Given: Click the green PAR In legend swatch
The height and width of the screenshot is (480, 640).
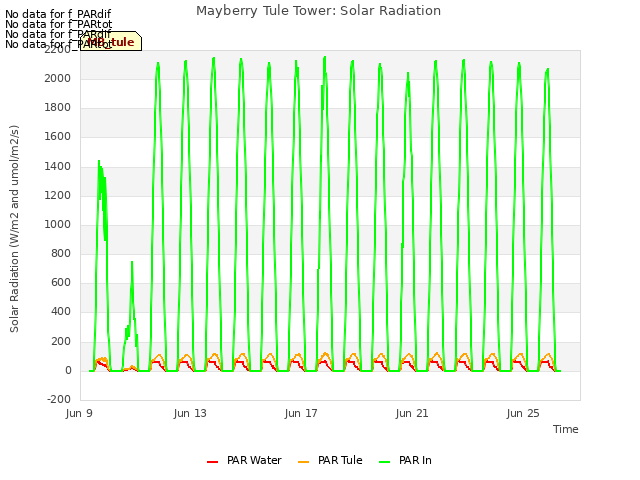Looking at the screenshot, I should (x=384, y=462).
